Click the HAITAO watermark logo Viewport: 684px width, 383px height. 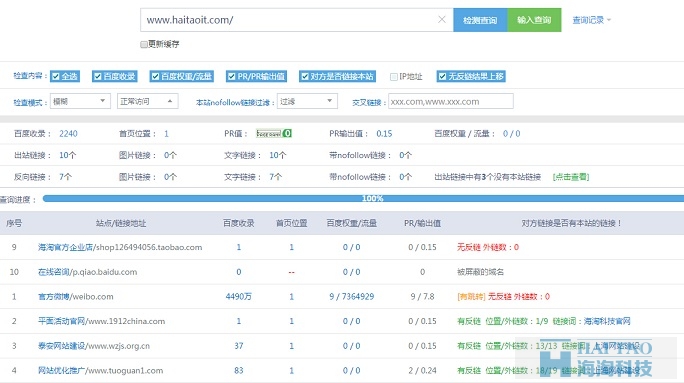pos(596,359)
